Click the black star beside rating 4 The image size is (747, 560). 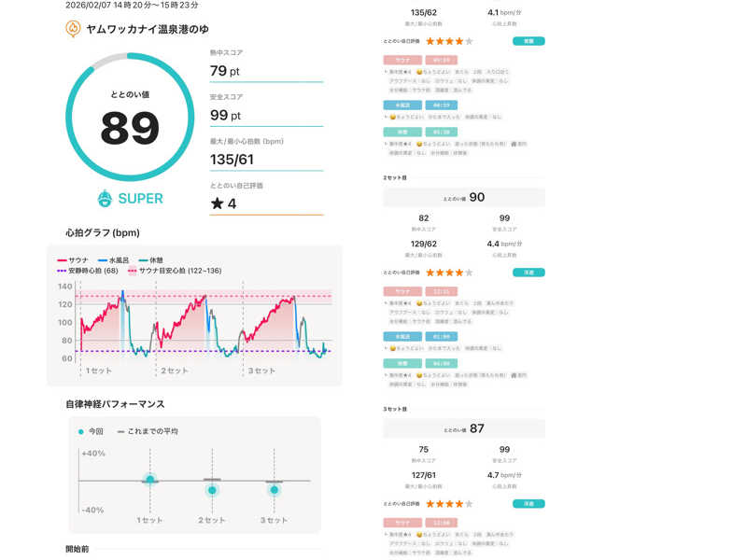[x=217, y=203]
